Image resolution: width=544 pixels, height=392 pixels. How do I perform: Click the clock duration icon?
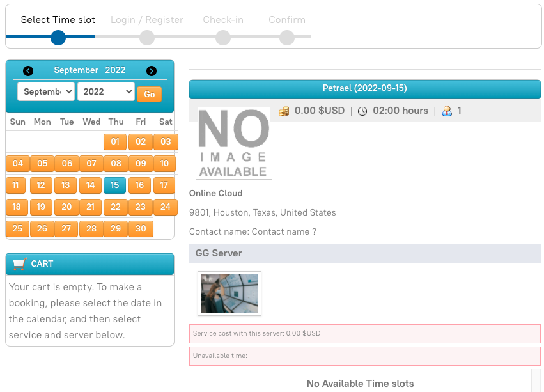(362, 111)
